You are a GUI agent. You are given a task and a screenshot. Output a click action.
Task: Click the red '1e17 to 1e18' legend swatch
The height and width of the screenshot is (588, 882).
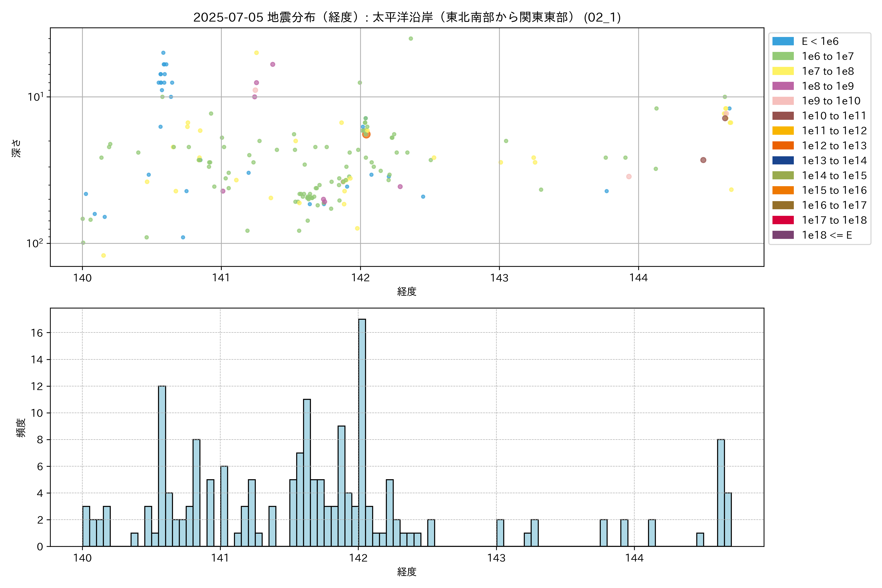[x=783, y=220]
